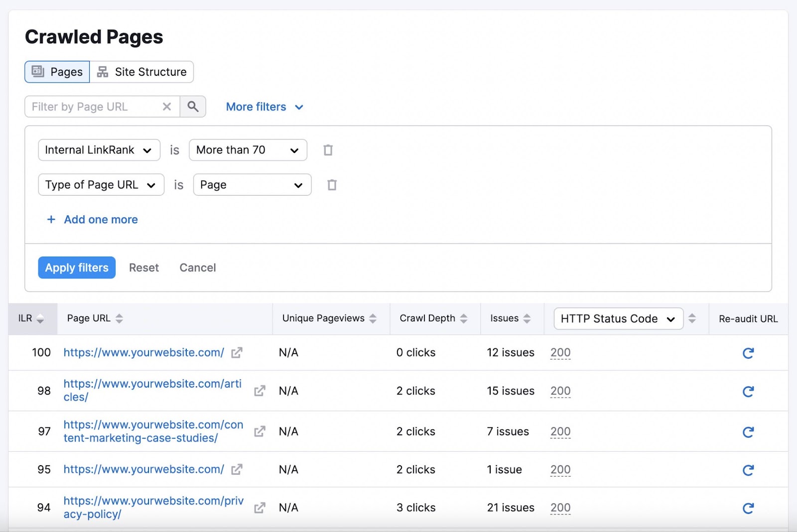This screenshot has width=797, height=532.
Task: Delete the Internal LinkRank filter via trash icon
Action: click(328, 149)
